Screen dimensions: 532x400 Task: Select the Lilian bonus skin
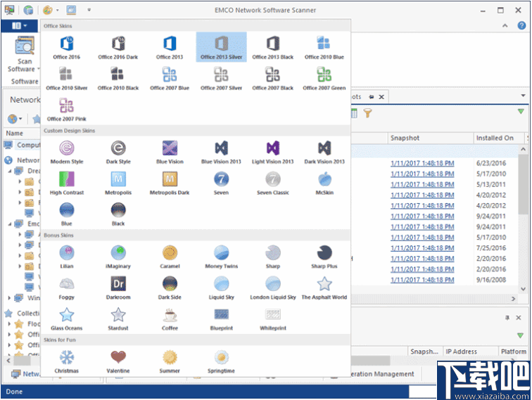(x=66, y=257)
